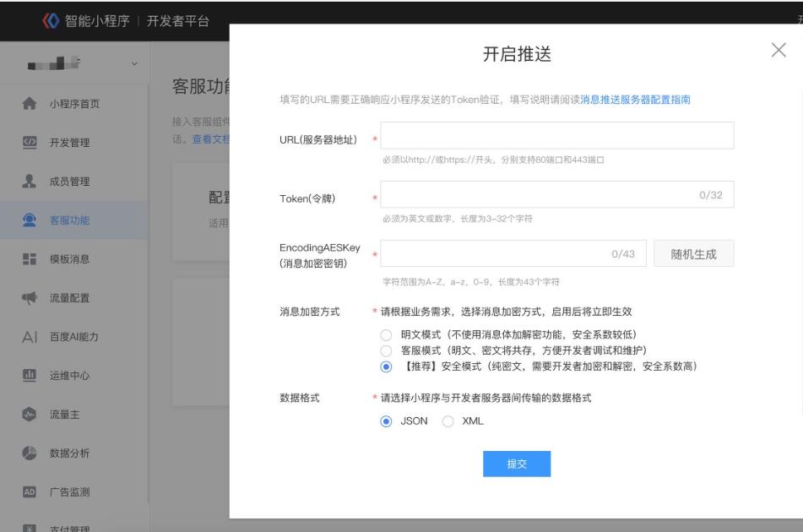Click 客服功能 page heading behind dialog
803x532 pixels.
pyautogui.click(x=201, y=86)
